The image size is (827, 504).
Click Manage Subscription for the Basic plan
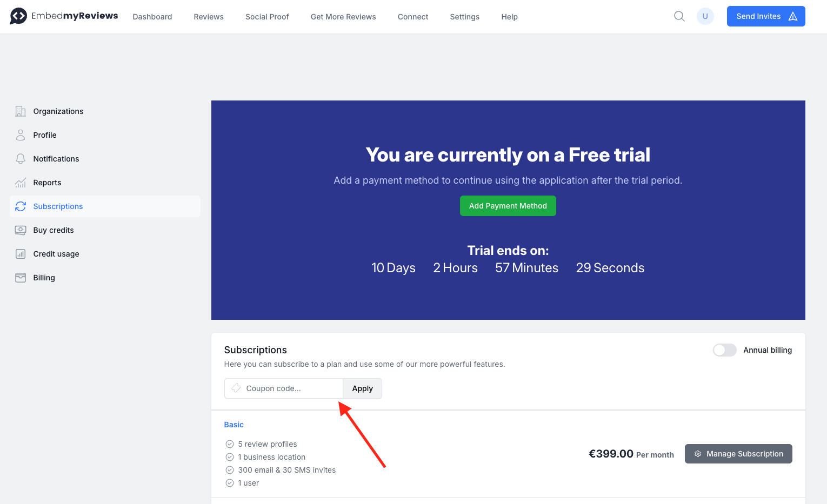pyautogui.click(x=738, y=454)
